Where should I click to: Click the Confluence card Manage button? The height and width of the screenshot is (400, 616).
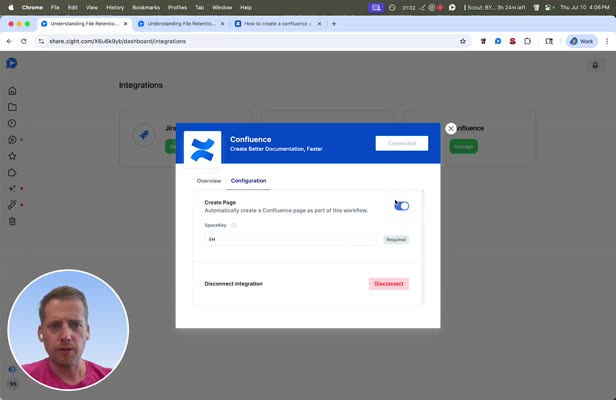[464, 147]
